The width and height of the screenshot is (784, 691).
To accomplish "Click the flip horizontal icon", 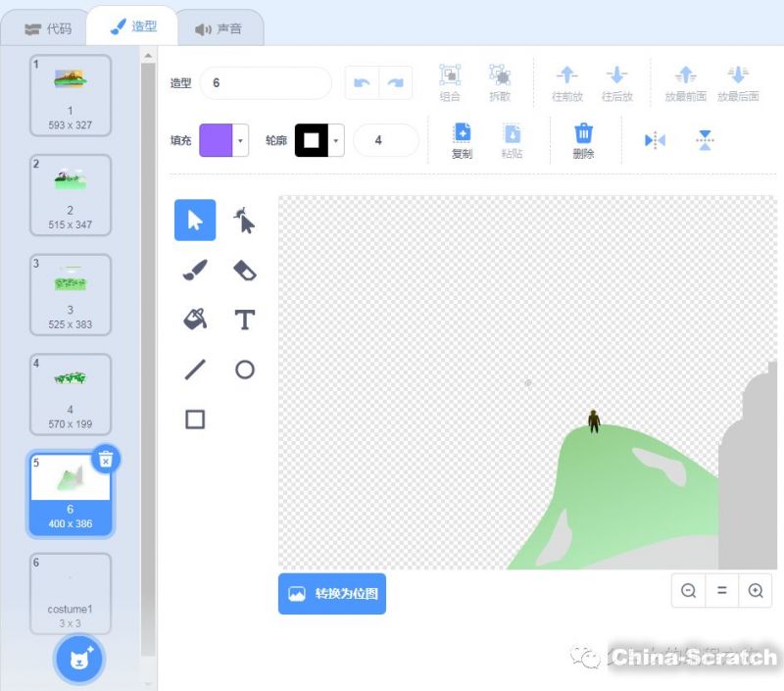I will 655,140.
